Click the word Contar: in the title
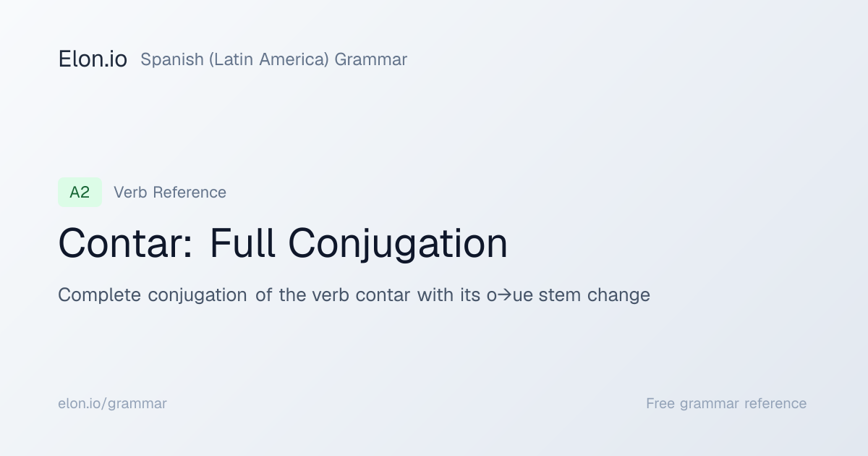Screen dimensions: 868x456 point(126,243)
